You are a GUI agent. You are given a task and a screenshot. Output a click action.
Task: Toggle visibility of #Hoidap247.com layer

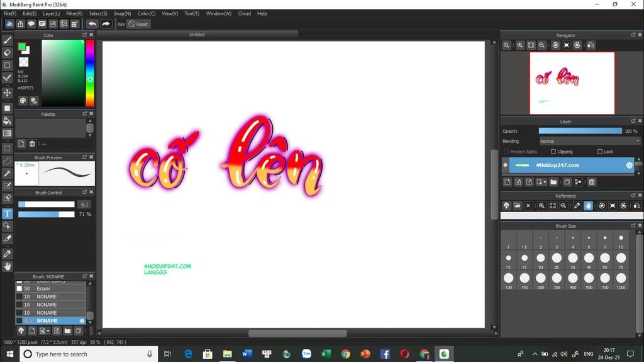point(505,165)
